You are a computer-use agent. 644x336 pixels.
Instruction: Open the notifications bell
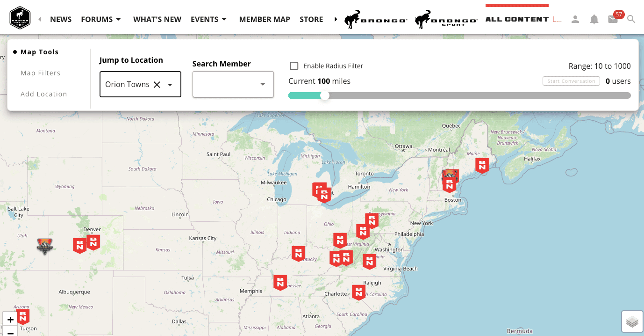(594, 19)
